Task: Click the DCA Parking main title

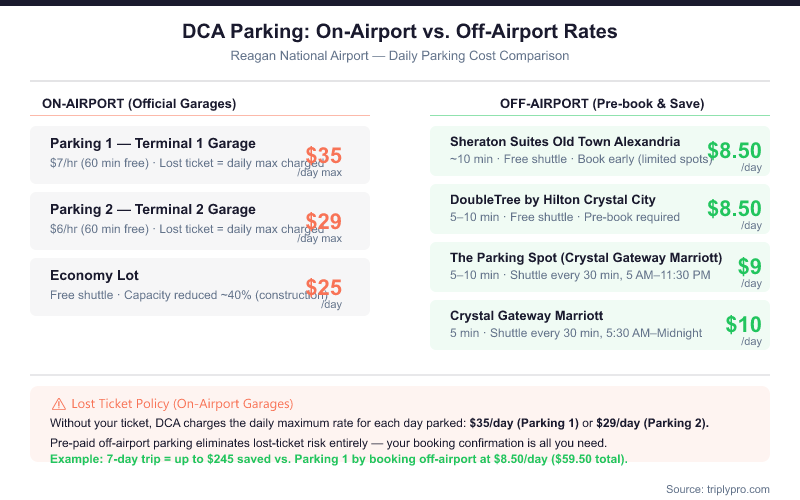Action: [x=400, y=31]
